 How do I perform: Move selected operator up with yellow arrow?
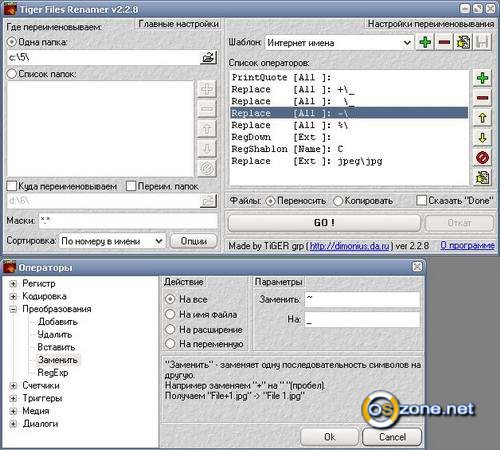coord(482,118)
